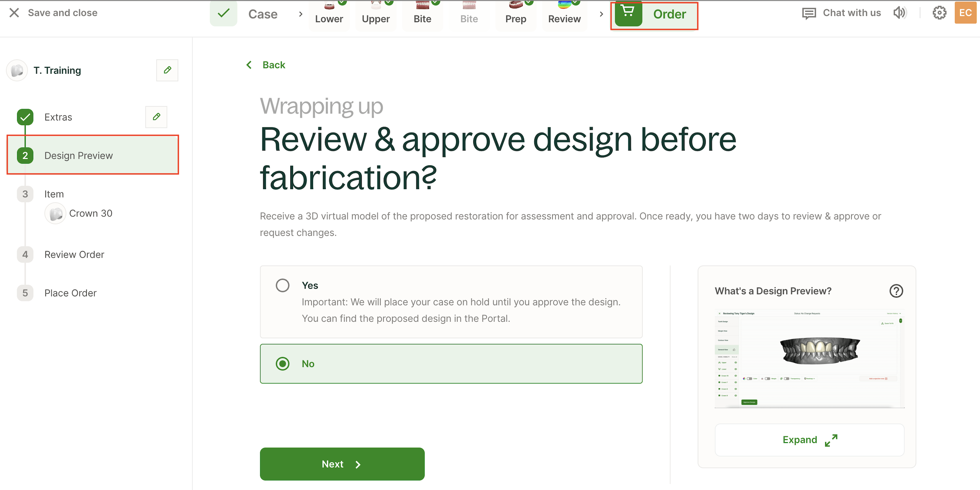Click the completed Extras step checkmark
Image resolution: width=980 pixels, height=490 pixels.
point(25,117)
